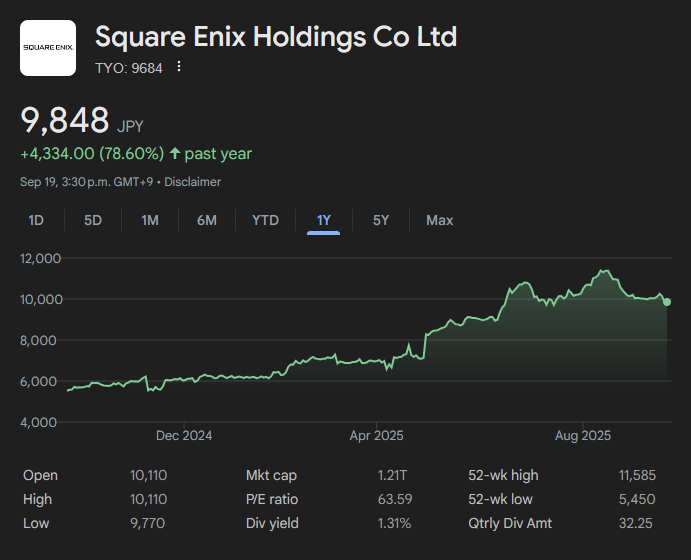Click the current price dot on chart

pos(667,302)
